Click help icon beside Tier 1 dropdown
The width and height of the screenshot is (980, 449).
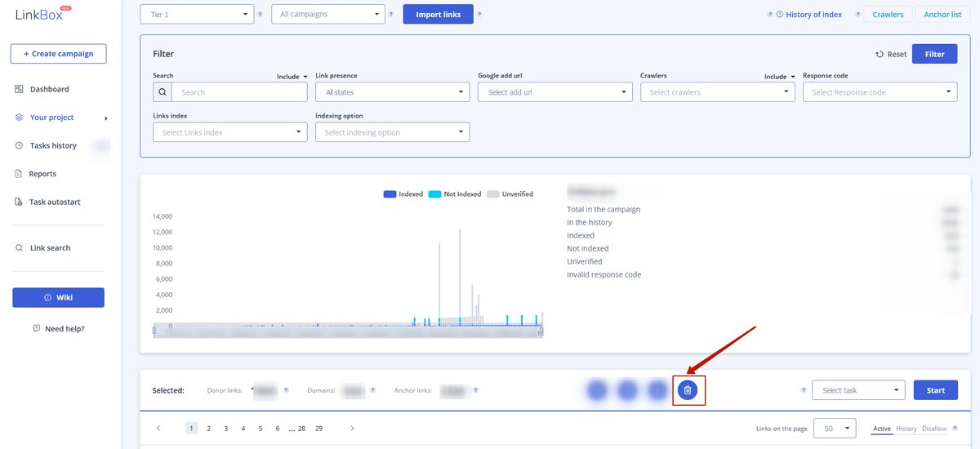[261, 14]
